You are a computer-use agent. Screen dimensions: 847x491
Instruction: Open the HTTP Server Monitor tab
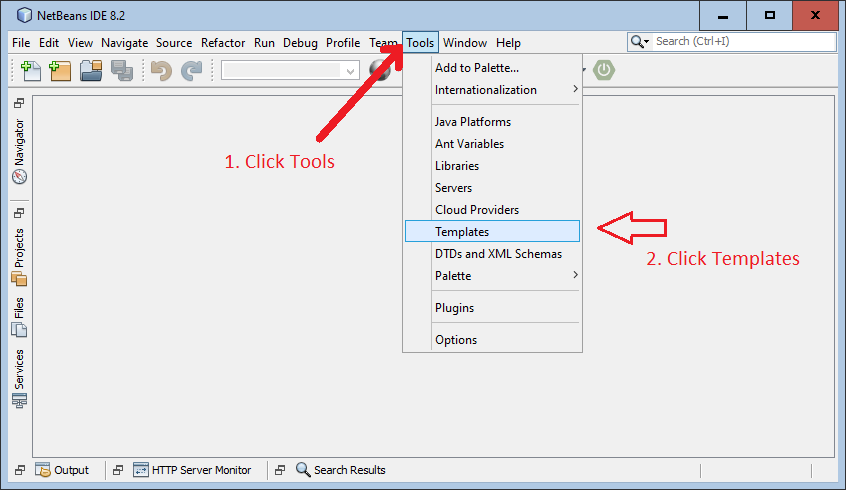pos(192,470)
